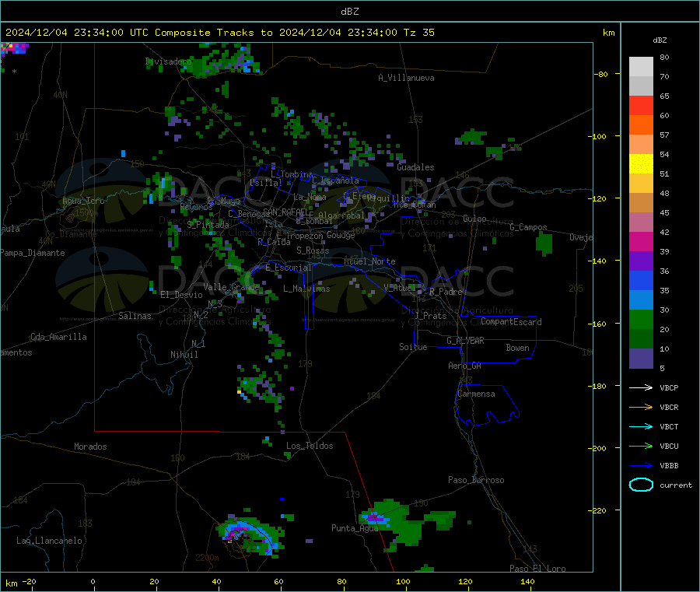Click the El_Desvio map label
This screenshot has height=592, width=700.
pyautogui.click(x=181, y=295)
